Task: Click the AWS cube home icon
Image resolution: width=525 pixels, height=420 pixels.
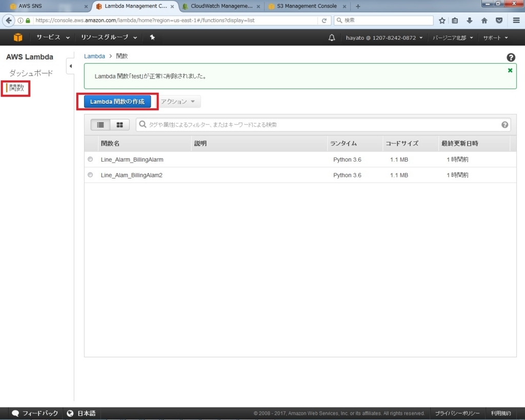Action: (x=18, y=37)
